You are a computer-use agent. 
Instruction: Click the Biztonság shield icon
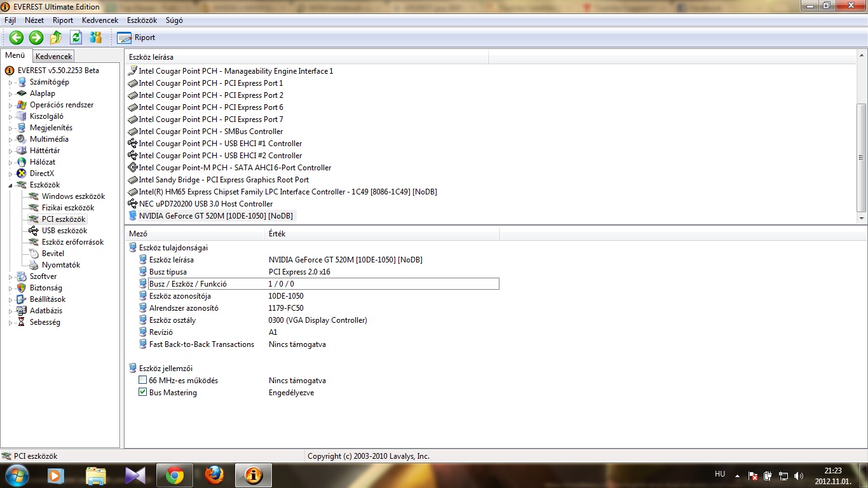(x=22, y=288)
